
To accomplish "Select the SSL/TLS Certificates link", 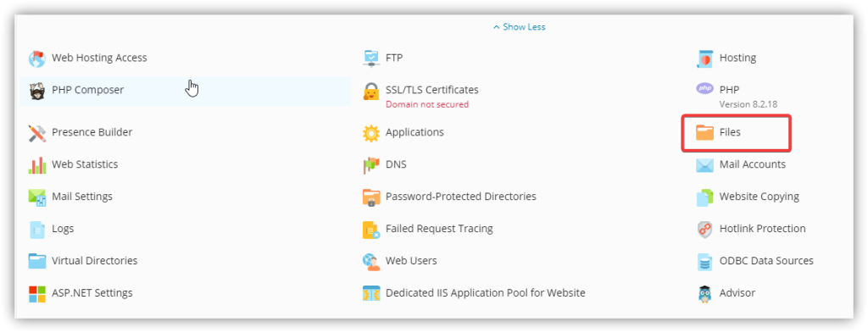I will [432, 90].
